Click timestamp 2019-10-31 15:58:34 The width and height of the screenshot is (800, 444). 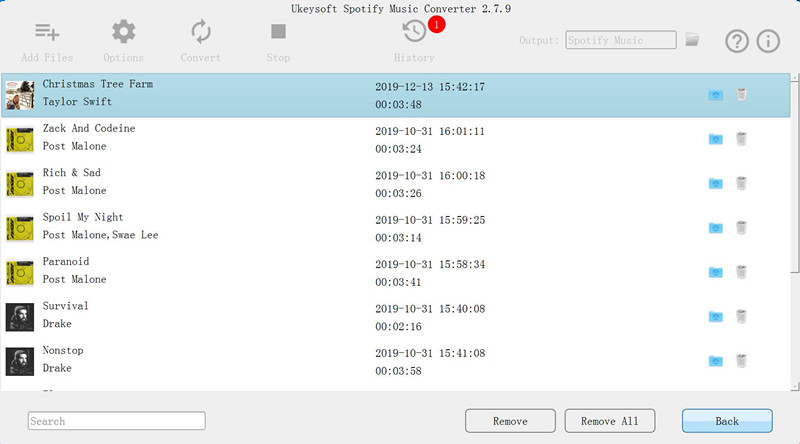coord(430,264)
